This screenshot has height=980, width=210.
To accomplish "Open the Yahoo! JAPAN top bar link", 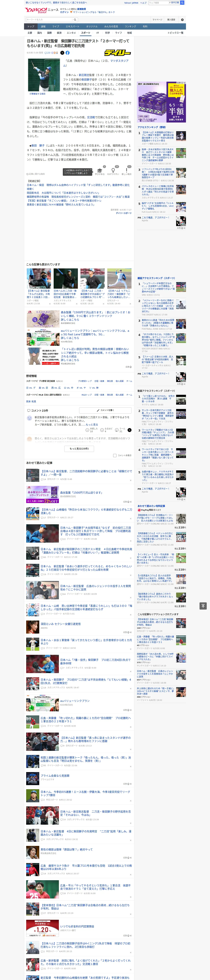I will click(x=131, y=3).
